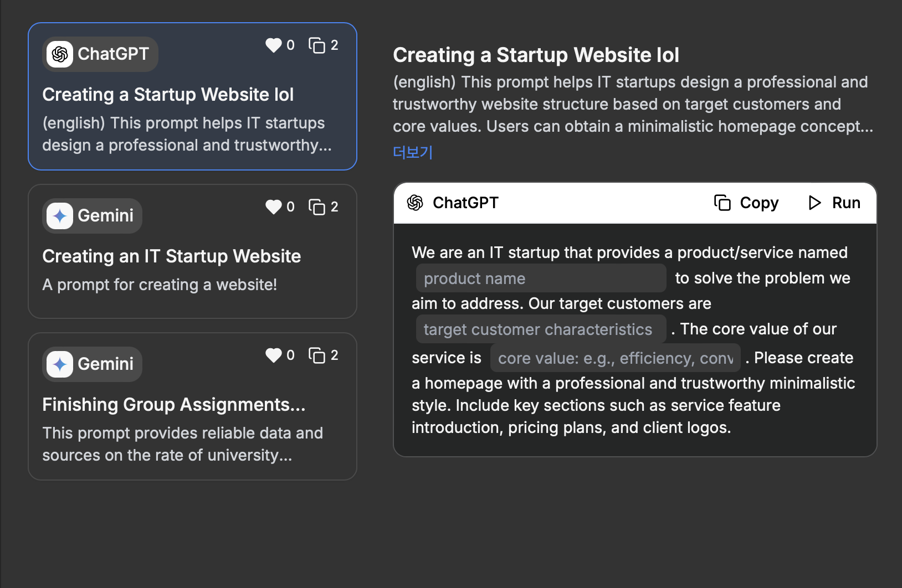Click the "product name" input field
The width and height of the screenshot is (902, 588).
540,278
